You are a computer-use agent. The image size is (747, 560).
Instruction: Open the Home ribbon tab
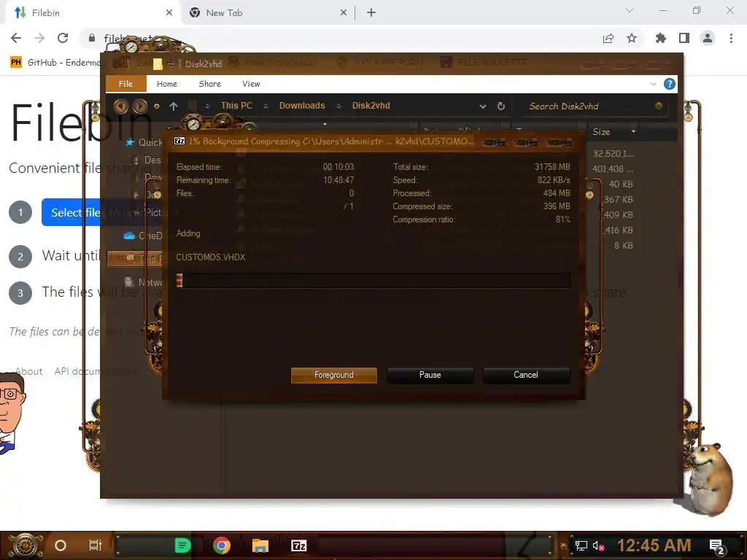(167, 84)
